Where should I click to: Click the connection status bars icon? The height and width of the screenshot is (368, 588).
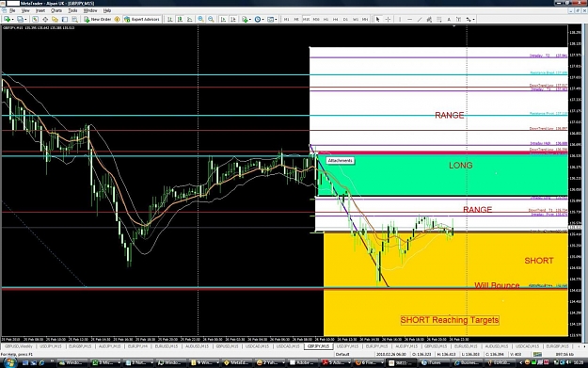tap(537, 354)
